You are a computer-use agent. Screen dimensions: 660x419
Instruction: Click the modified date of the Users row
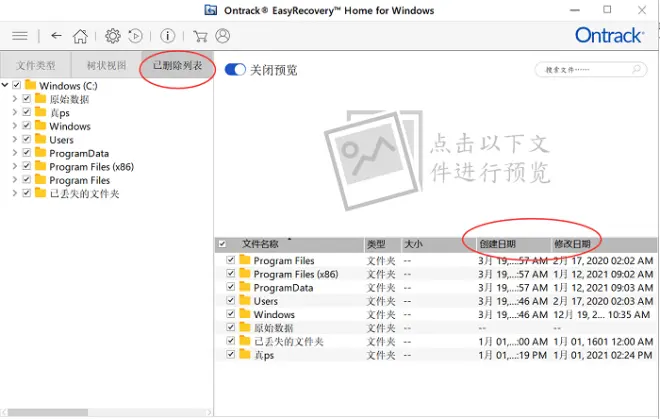(603, 301)
